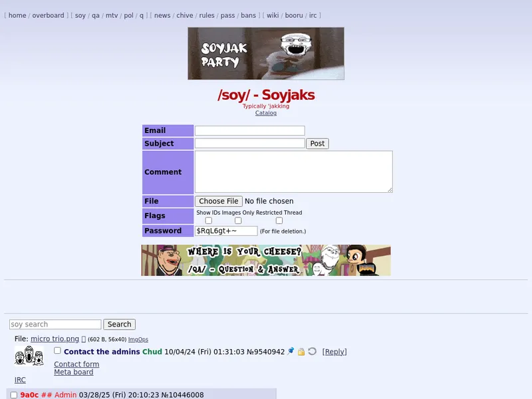Click the Choose File button
The width and height of the screenshot is (532, 399).
pos(218,201)
